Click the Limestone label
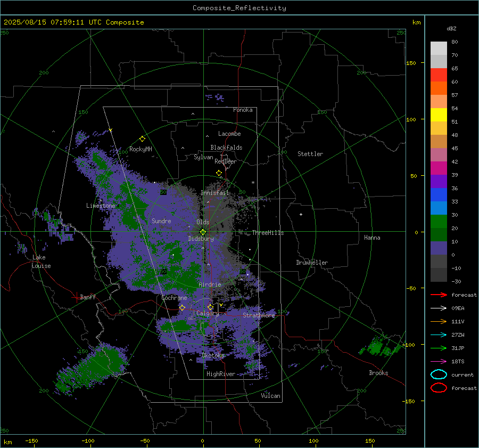The image size is (479, 448). tap(101, 206)
